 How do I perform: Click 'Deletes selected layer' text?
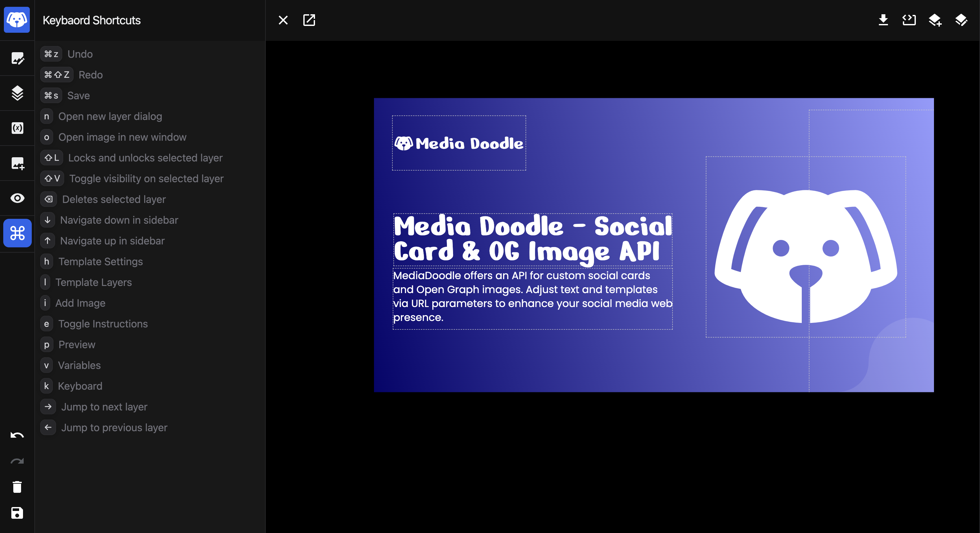click(114, 199)
